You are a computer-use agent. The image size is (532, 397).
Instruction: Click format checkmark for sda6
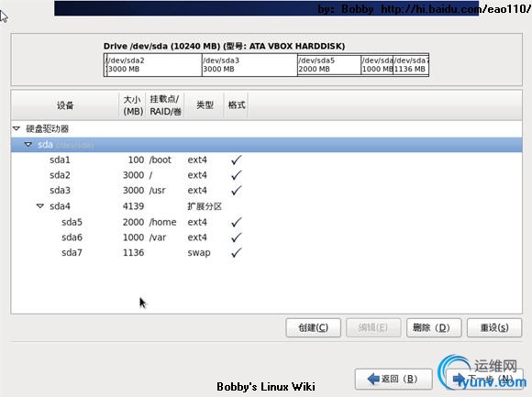(236, 237)
